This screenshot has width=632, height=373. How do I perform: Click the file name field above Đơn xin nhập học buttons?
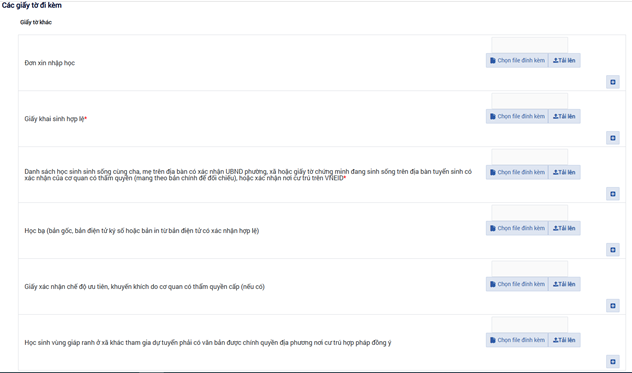(x=530, y=45)
